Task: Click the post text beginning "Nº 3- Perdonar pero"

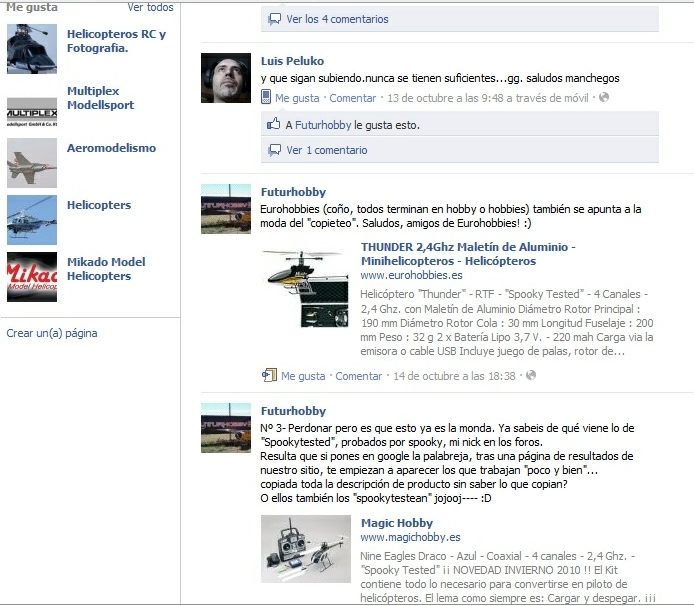Action: tap(447, 463)
